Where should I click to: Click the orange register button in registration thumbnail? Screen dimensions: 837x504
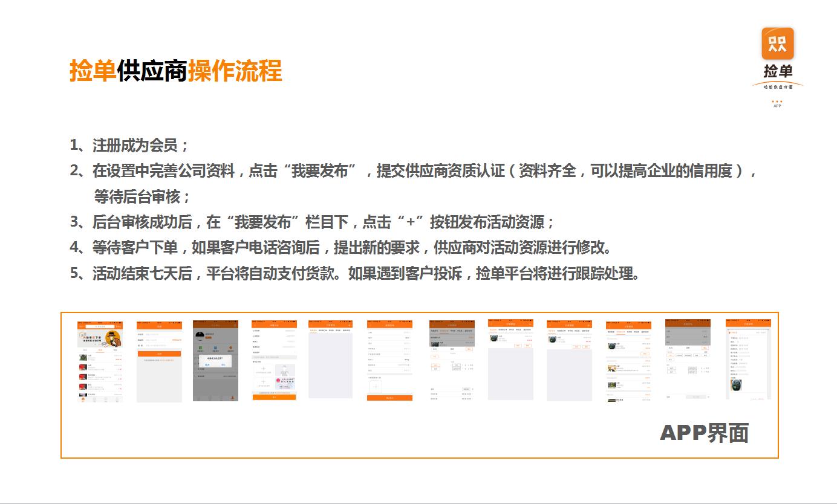click(x=159, y=354)
